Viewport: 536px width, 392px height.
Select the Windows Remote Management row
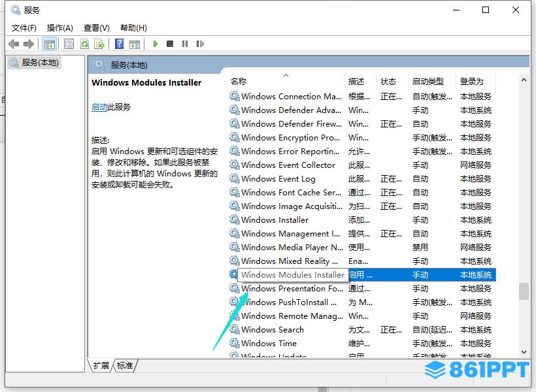pos(361,316)
